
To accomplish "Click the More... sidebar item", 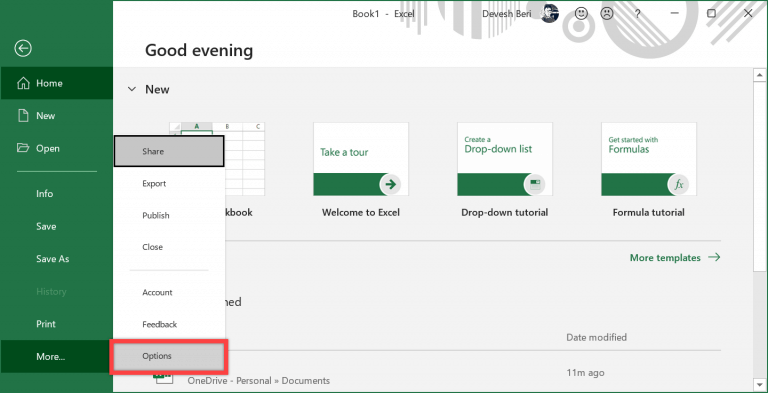I will click(x=56, y=357).
